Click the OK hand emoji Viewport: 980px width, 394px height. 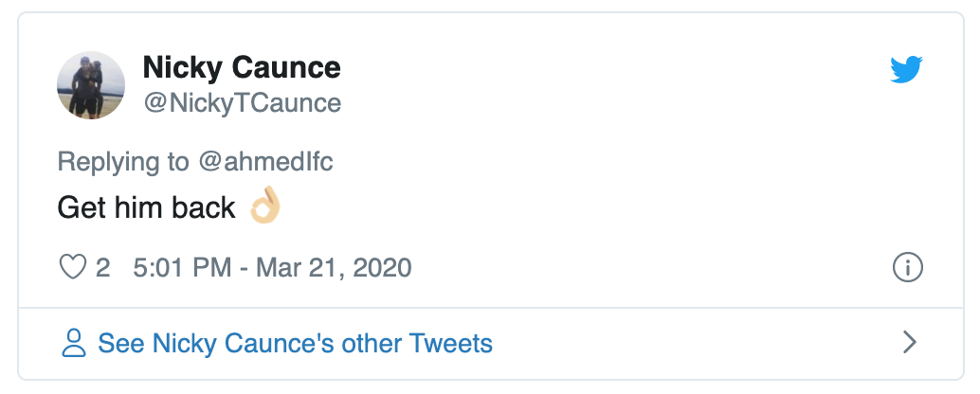coord(264,207)
